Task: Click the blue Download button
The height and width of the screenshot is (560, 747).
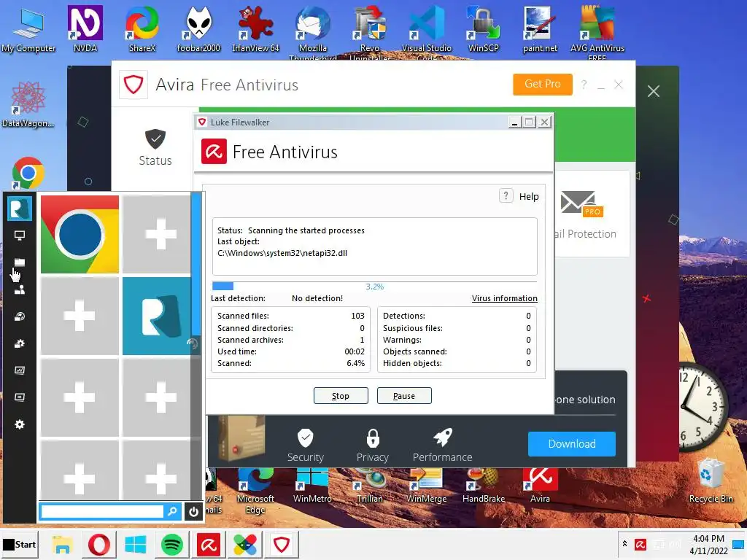Action: [x=572, y=444]
